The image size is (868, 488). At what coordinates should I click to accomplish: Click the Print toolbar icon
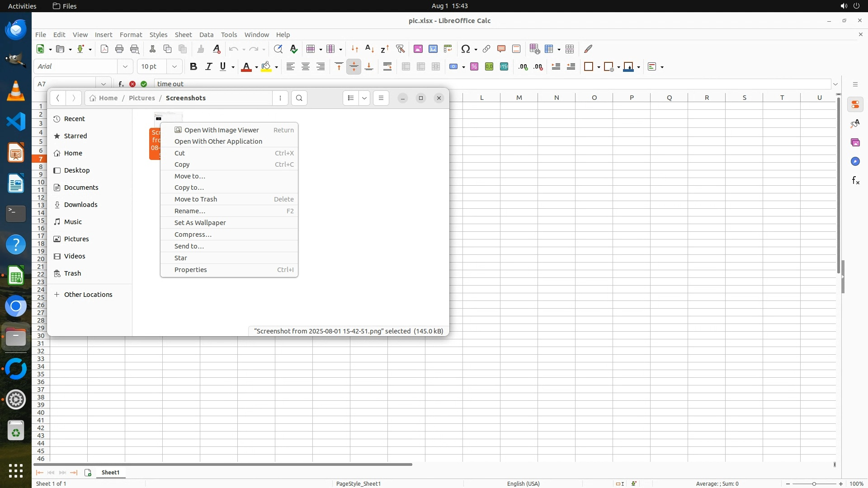click(119, 49)
